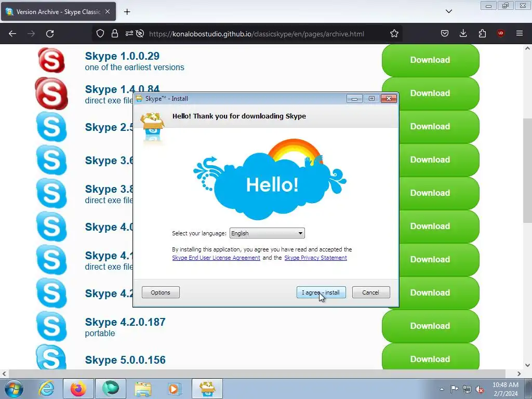Click the Options button in the installer

(x=161, y=292)
